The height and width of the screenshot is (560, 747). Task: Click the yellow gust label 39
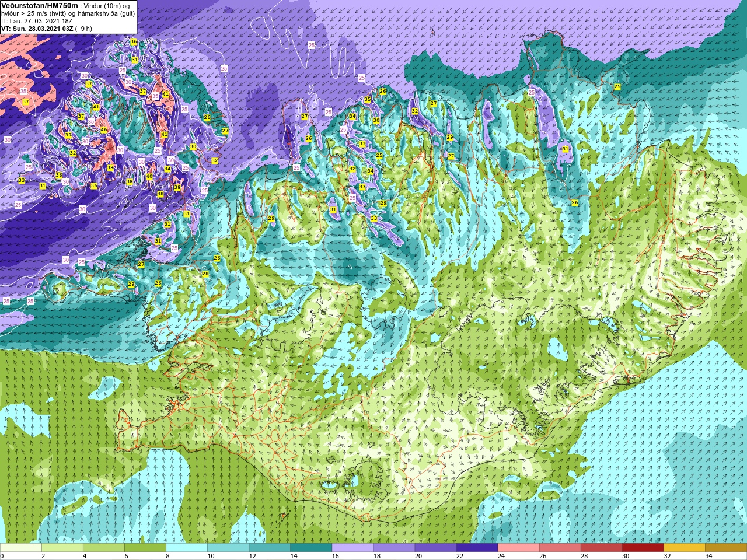pos(68,135)
